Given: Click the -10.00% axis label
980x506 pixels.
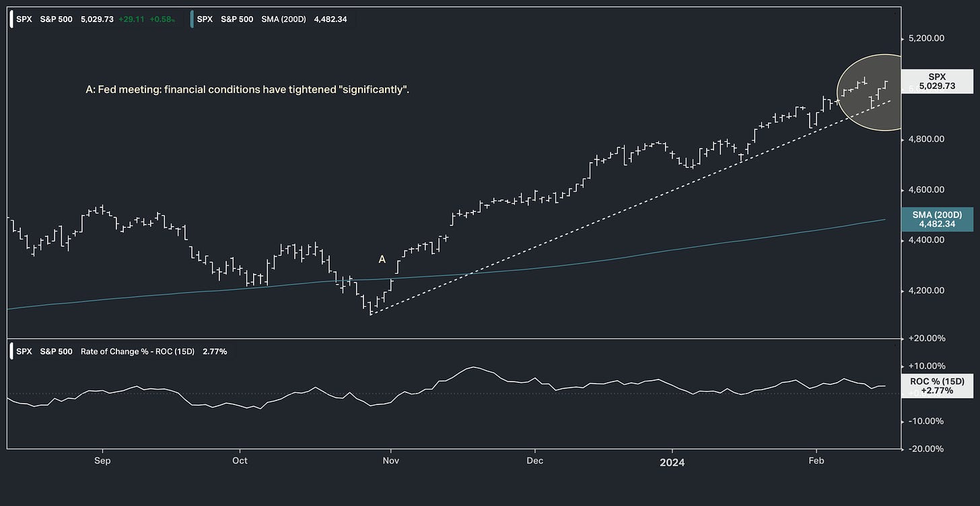Looking at the screenshot, I should 926,421.
